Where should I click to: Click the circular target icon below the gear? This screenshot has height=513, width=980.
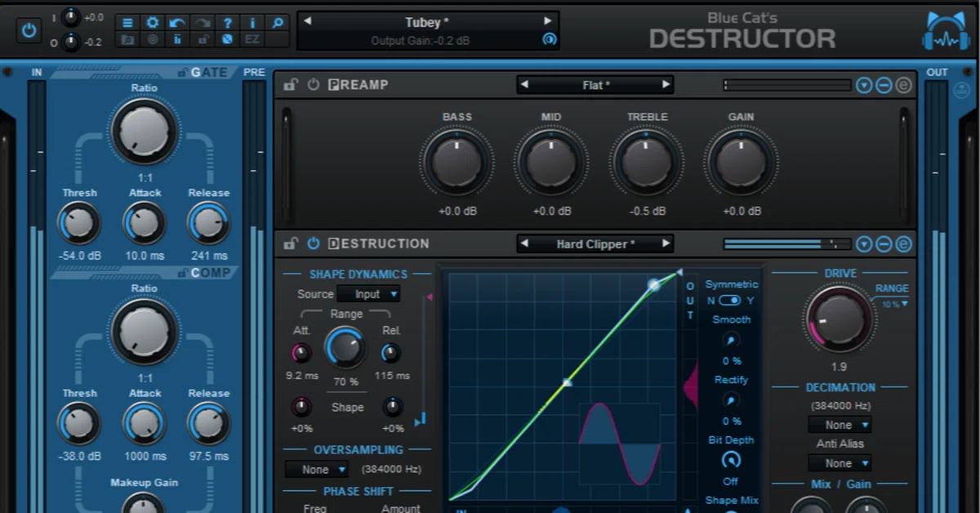point(153,38)
